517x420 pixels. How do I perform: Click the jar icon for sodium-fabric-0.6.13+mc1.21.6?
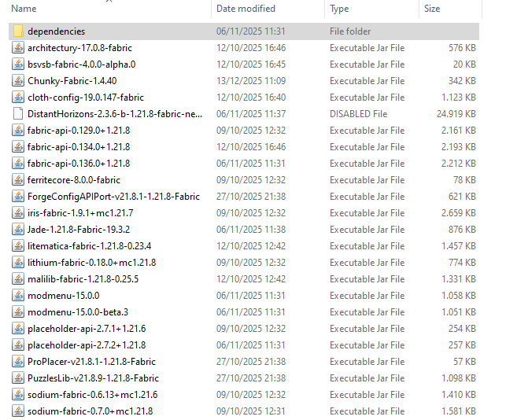point(18,395)
